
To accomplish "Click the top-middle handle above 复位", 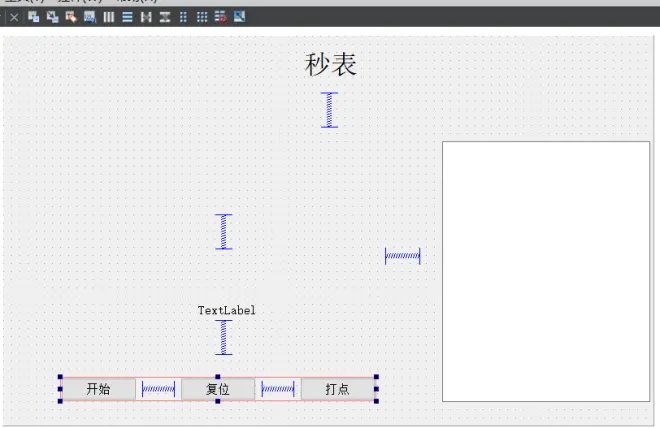I will (x=218, y=377).
